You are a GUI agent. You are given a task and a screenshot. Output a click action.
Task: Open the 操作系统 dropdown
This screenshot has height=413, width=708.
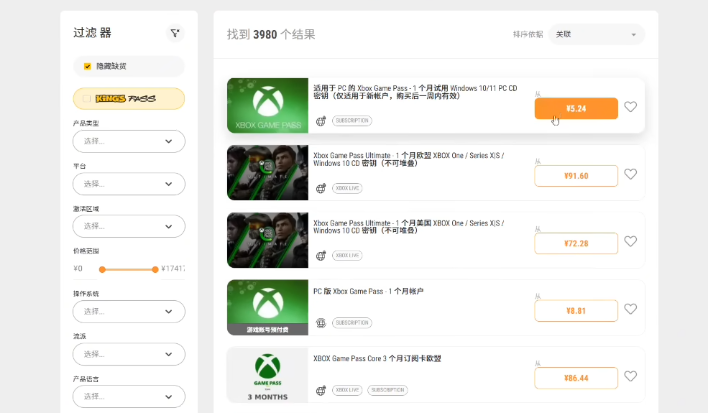point(129,311)
